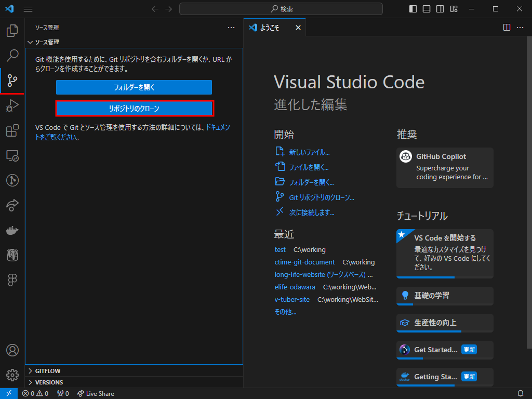Close the ようこそ tab

click(x=298, y=28)
